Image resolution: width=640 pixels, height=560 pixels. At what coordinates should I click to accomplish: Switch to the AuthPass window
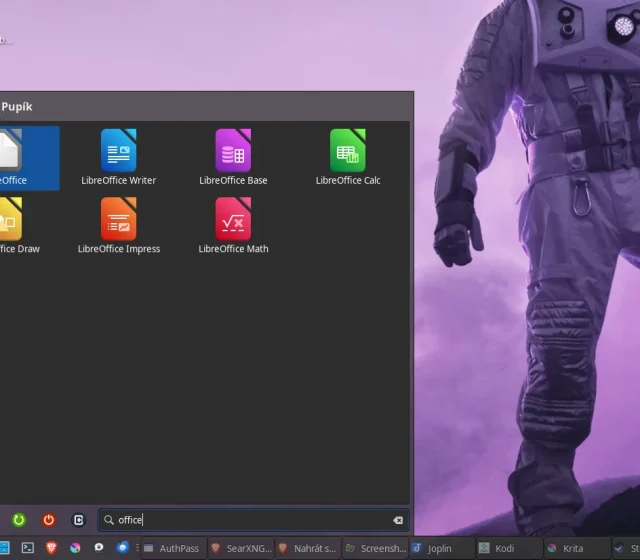coord(174,548)
